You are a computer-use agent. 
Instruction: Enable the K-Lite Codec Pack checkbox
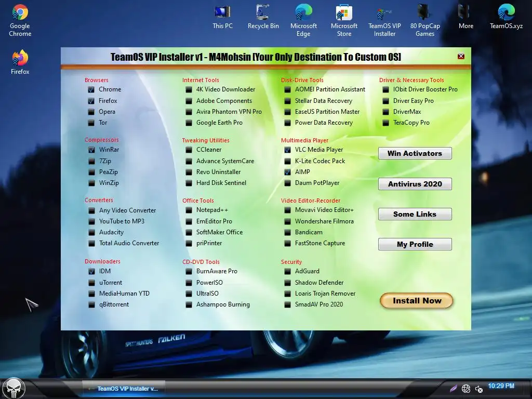coord(287,161)
